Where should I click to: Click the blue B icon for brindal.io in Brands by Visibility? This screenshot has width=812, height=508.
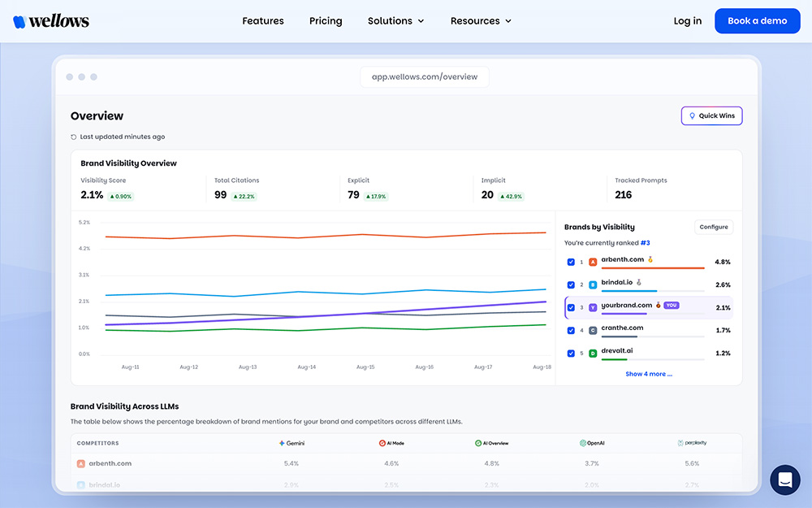coord(593,285)
